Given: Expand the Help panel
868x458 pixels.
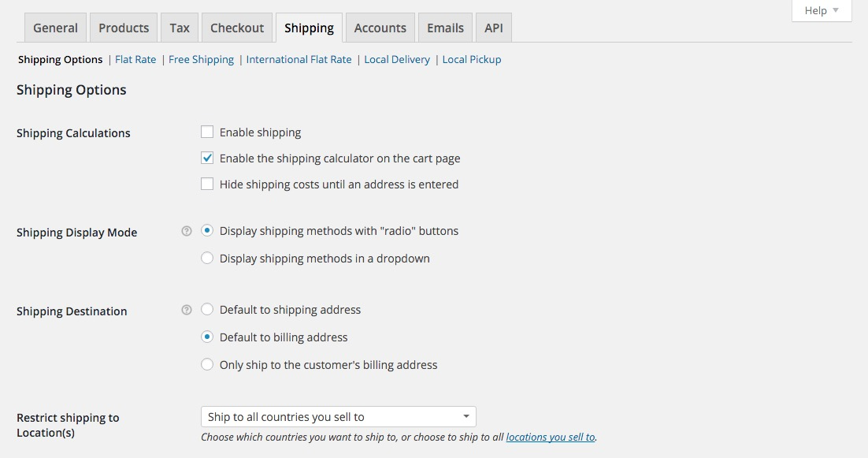Looking at the screenshot, I should [x=822, y=11].
